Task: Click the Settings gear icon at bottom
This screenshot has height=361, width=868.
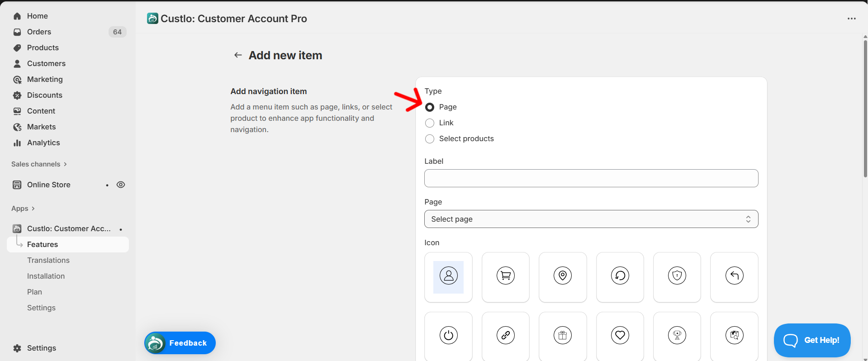Action: click(17, 348)
